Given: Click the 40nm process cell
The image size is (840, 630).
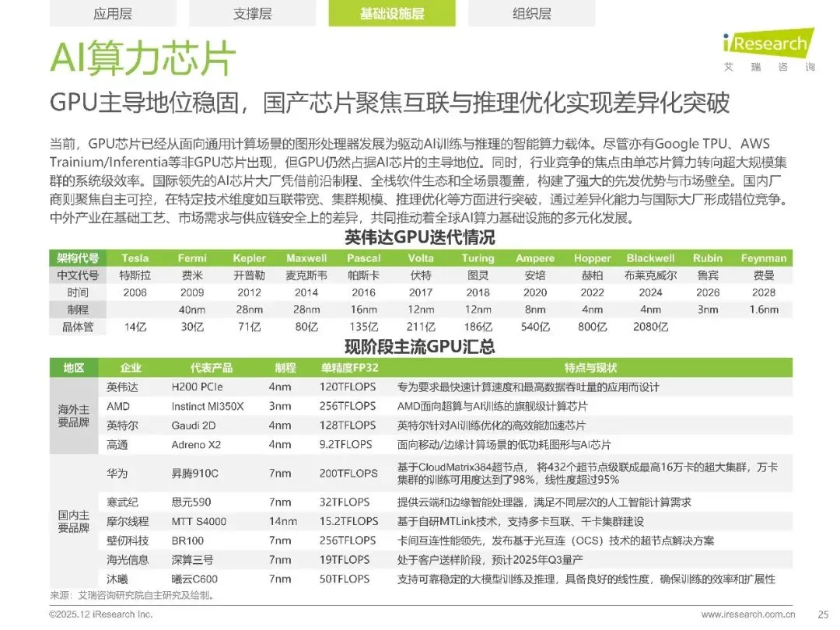Looking at the screenshot, I should tap(192, 309).
